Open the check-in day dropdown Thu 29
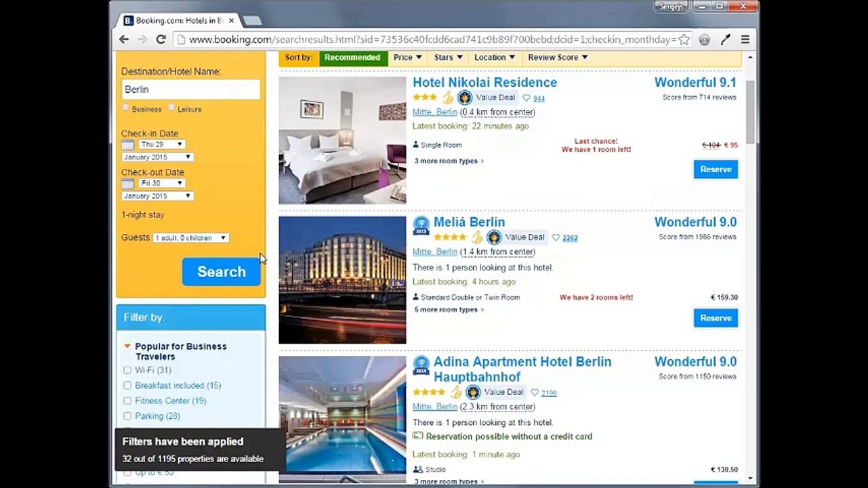 pos(161,144)
